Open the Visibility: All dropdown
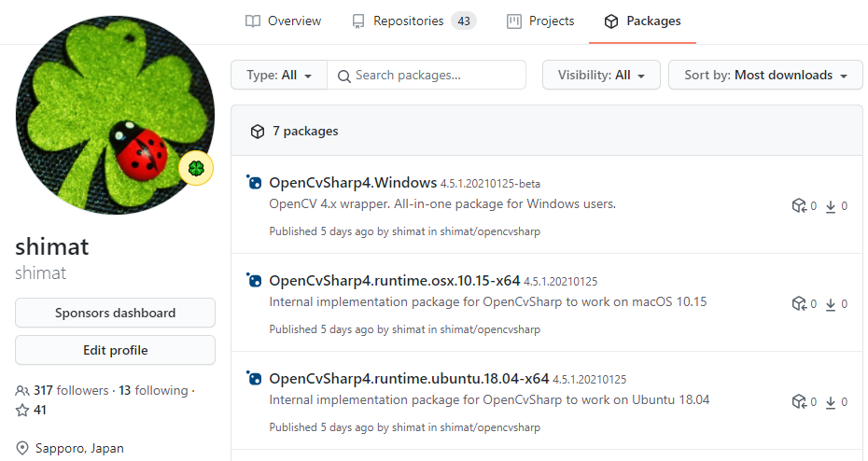Image resolution: width=868 pixels, height=461 pixels. point(601,75)
